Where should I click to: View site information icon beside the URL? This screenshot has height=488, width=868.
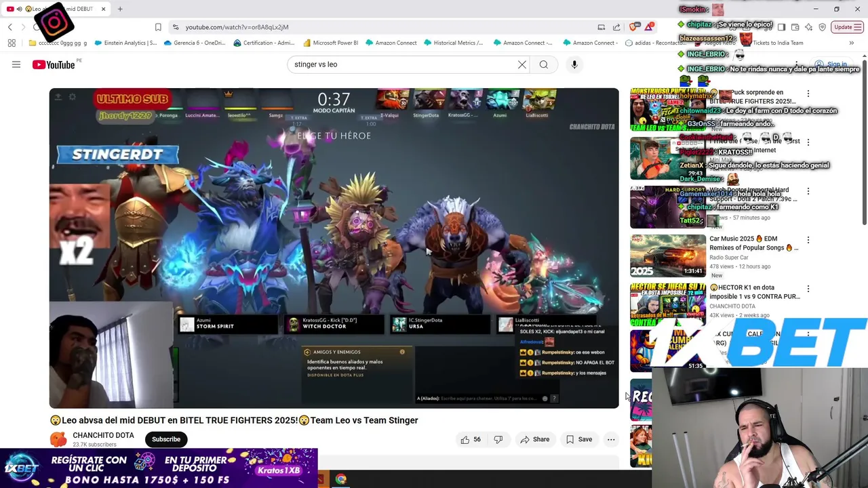click(x=176, y=27)
